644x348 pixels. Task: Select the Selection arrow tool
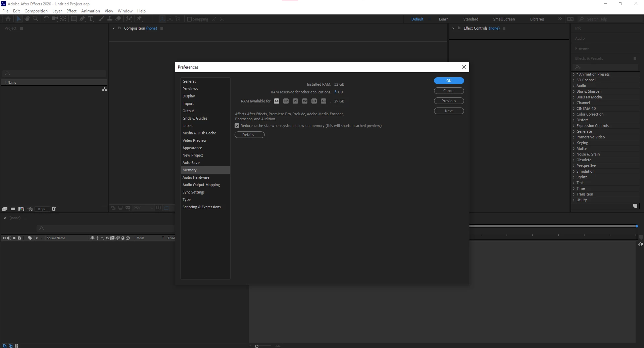pos(19,19)
